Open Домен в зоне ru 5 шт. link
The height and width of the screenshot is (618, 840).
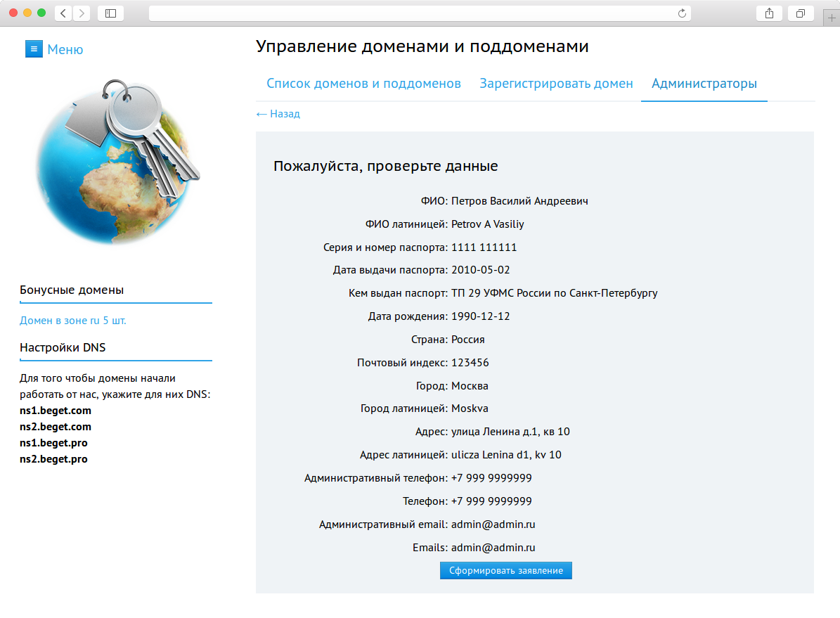coord(73,321)
